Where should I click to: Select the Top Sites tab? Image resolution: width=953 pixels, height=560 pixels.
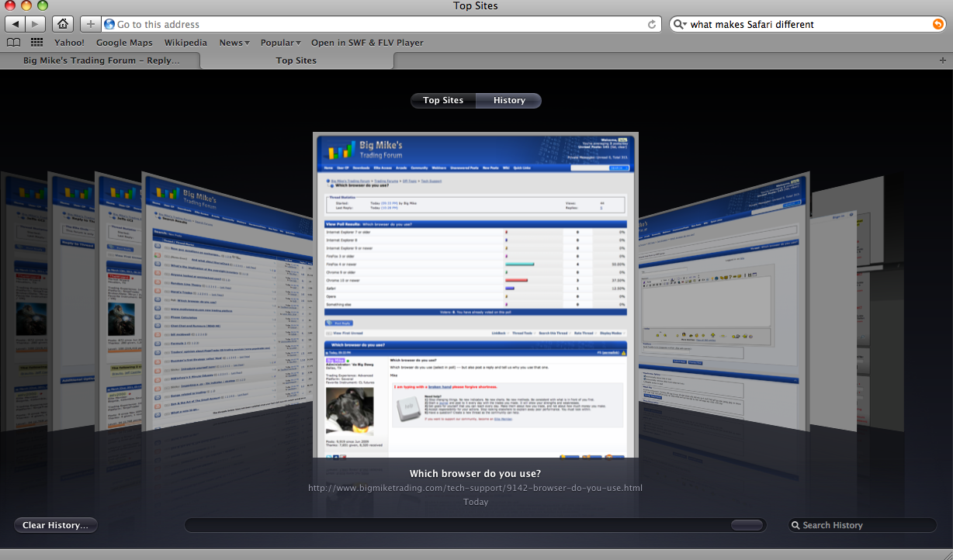click(x=296, y=60)
